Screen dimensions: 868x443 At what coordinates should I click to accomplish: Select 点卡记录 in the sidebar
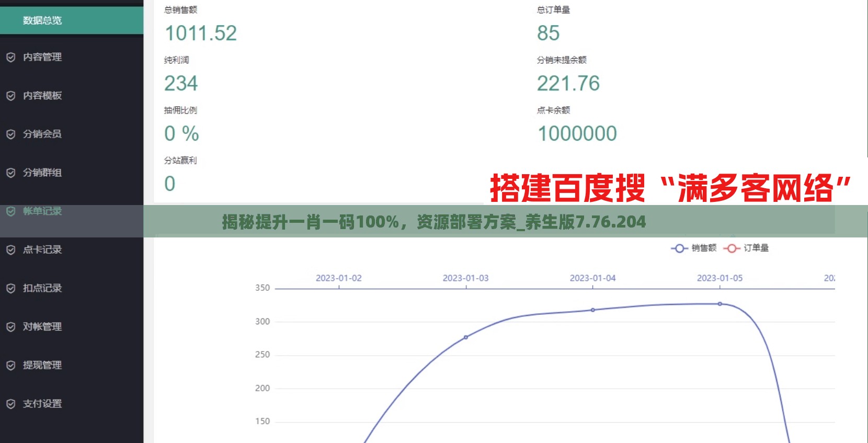click(x=42, y=249)
